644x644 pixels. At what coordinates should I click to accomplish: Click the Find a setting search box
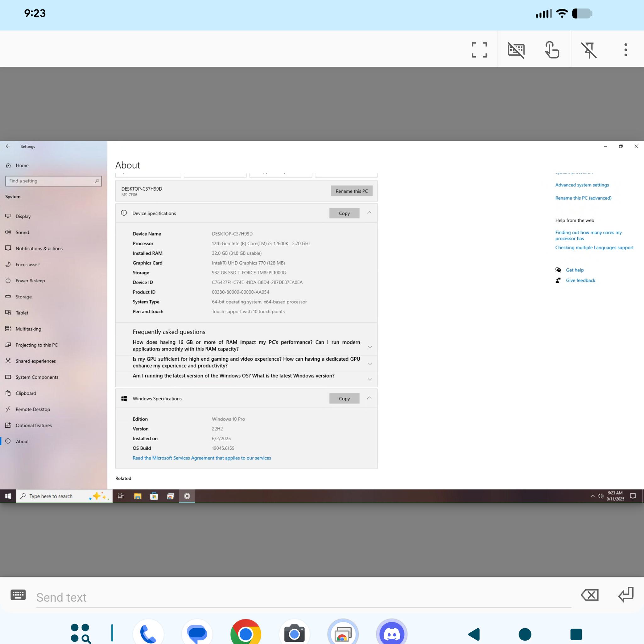(x=53, y=181)
